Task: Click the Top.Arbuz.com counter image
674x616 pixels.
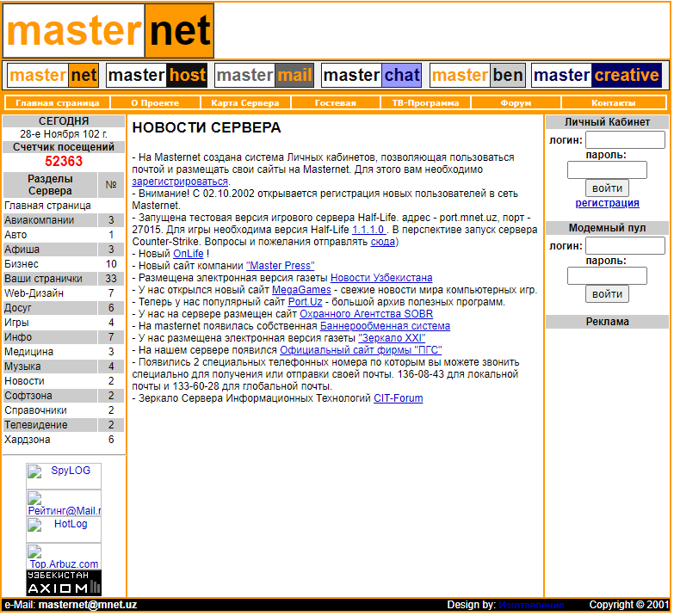Action: [x=64, y=557]
